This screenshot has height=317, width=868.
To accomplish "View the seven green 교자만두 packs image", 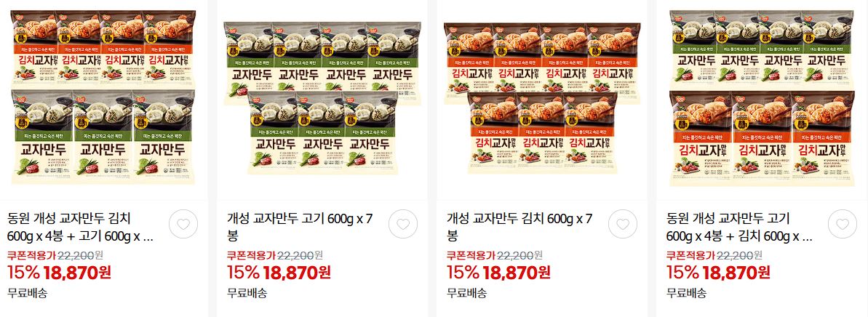I will click(322, 98).
